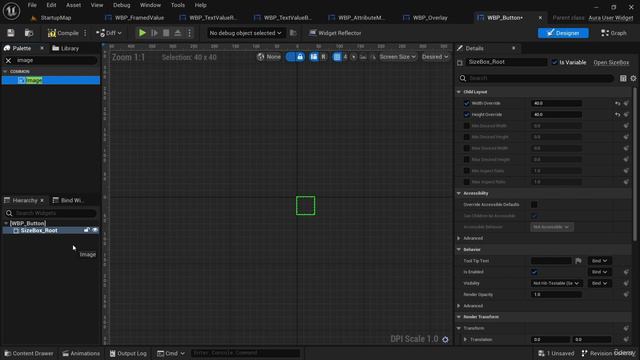Open DPI Scale settings gear
Image resolution: width=640 pixels, height=360 pixels.
coord(445,340)
